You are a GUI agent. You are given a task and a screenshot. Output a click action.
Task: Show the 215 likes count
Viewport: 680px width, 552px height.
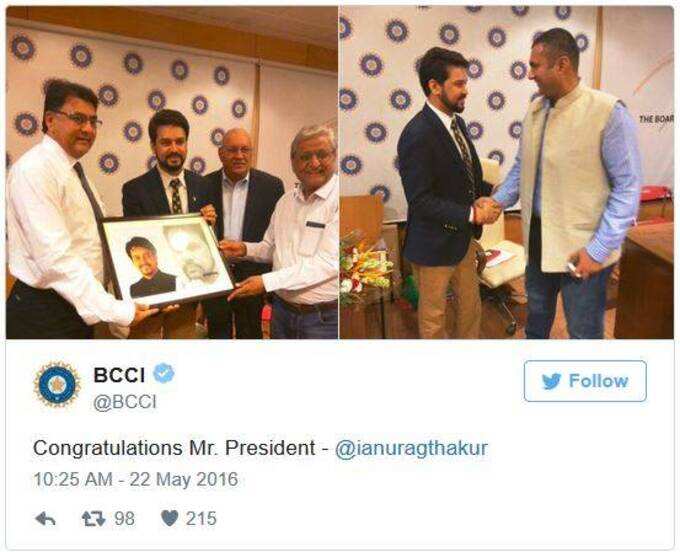[x=201, y=519]
